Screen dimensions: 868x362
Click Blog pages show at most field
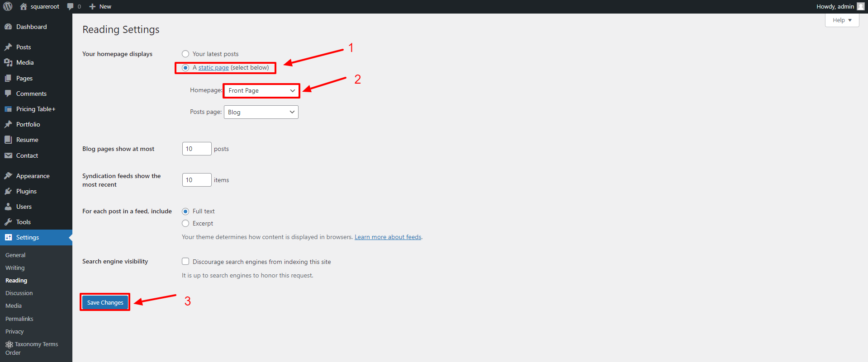coord(197,149)
